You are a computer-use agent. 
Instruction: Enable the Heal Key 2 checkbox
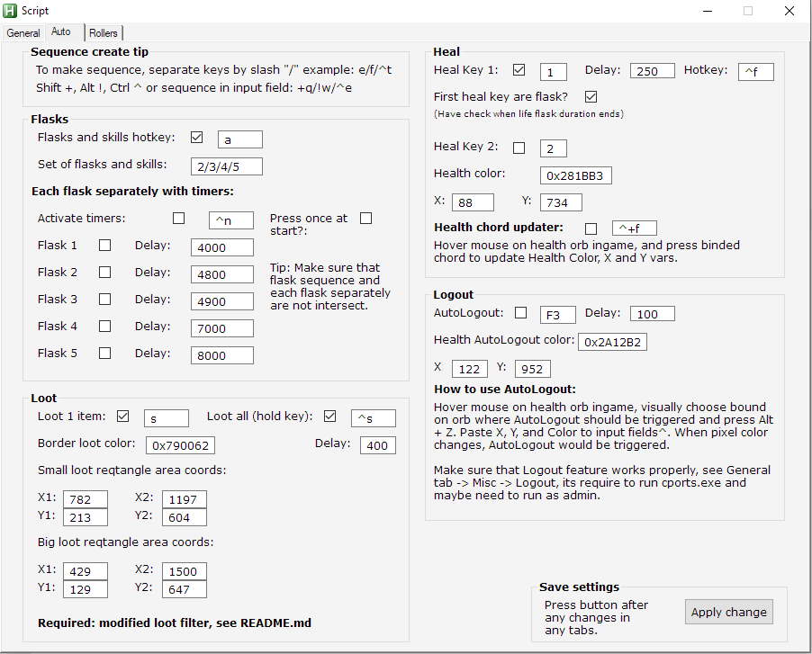point(519,148)
